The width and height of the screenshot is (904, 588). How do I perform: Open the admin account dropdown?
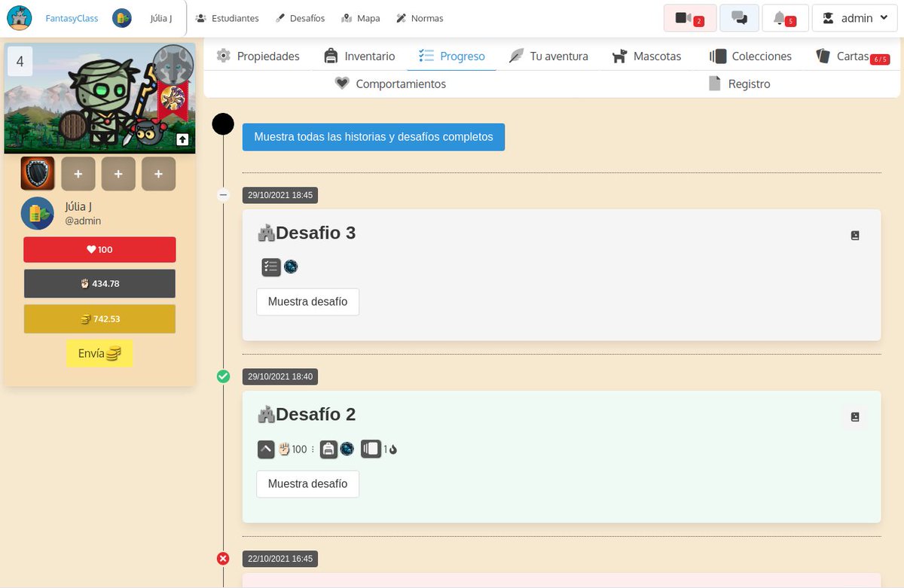855,17
